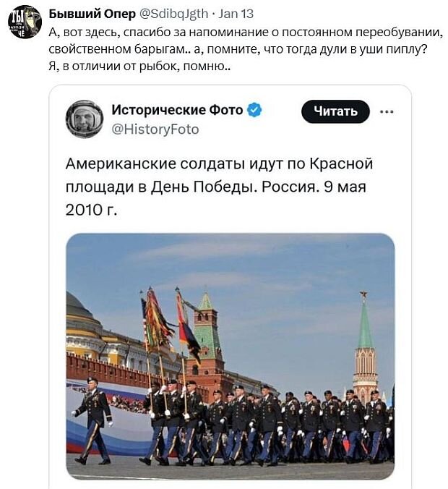The width and height of the screenshot is (448, 489).
Task: Open Бывший Опер profile avatar
Action: (25, 22)
